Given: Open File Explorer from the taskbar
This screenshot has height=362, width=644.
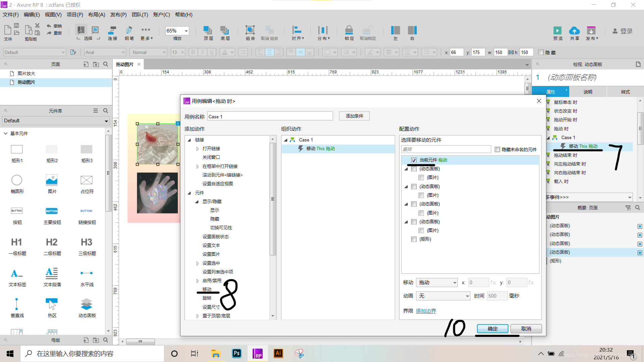Looking at the screenshot, I should (x=215, y=353).
